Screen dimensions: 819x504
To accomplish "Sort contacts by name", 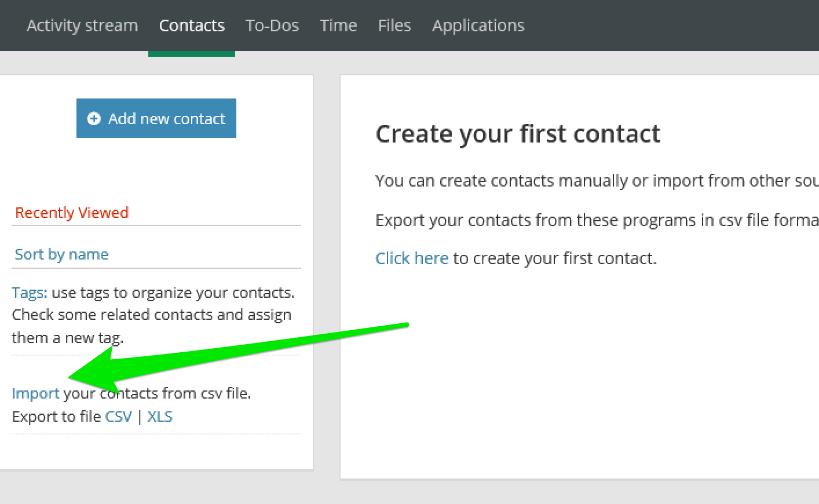I will click(x=61, y=254).
